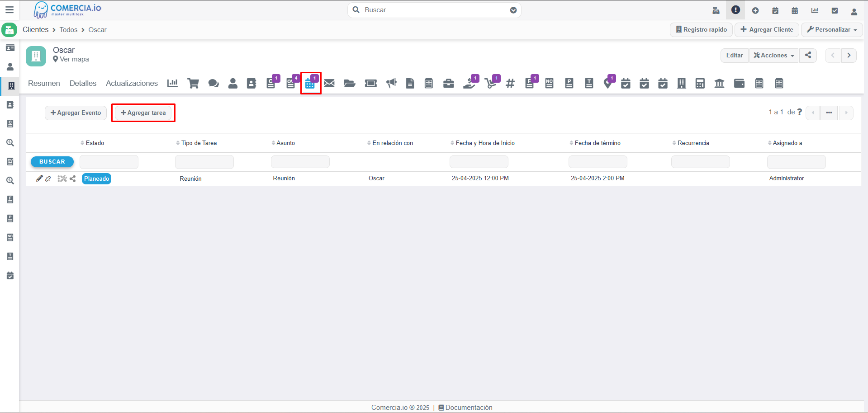Focus the Asunto filter field
Viewport: 868px width, 413px height.
300,162
